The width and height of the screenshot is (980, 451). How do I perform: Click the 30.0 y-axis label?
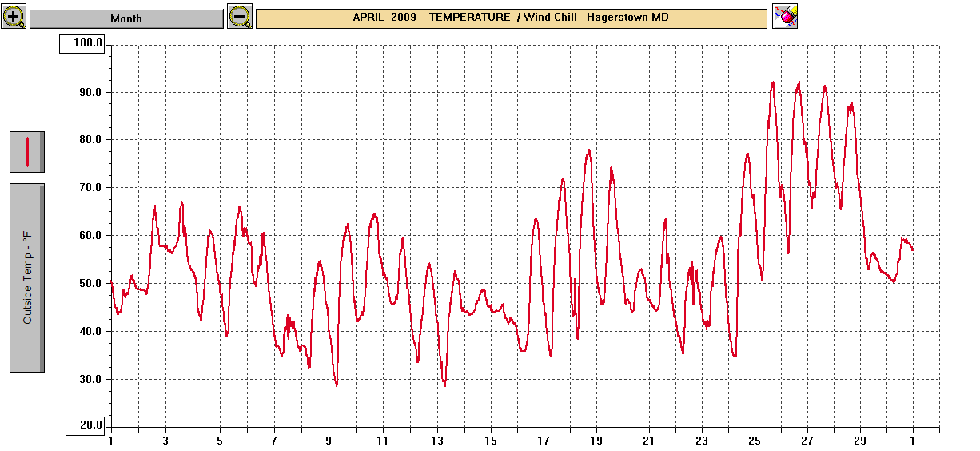[x=90, y=380]
